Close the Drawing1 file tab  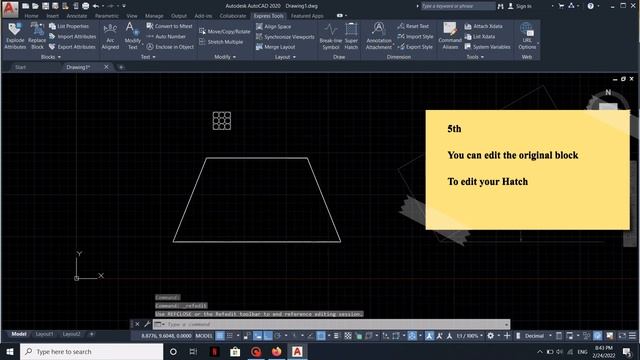coord(106,67)
